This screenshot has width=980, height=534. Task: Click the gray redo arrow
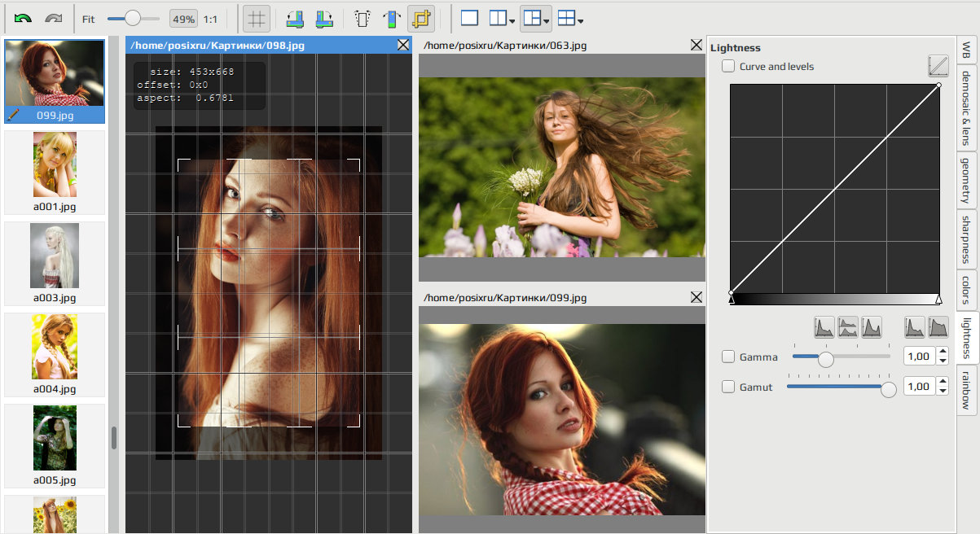(x=54, y=18)
